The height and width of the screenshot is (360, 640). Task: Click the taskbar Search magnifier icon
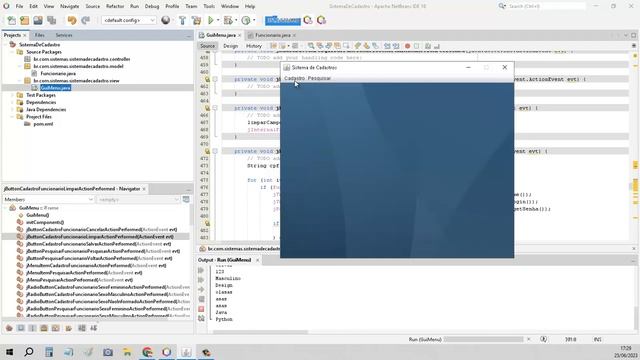pos(29,352)
